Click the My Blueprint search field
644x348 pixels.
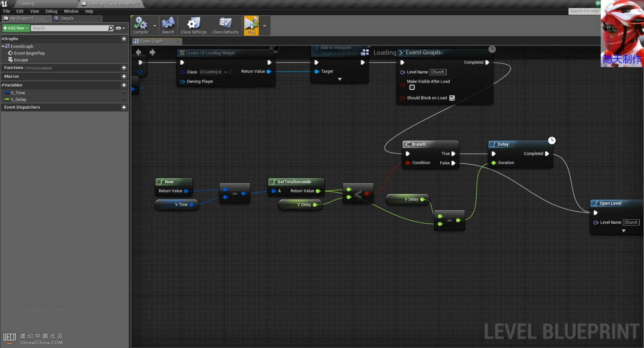coord(69,28)
